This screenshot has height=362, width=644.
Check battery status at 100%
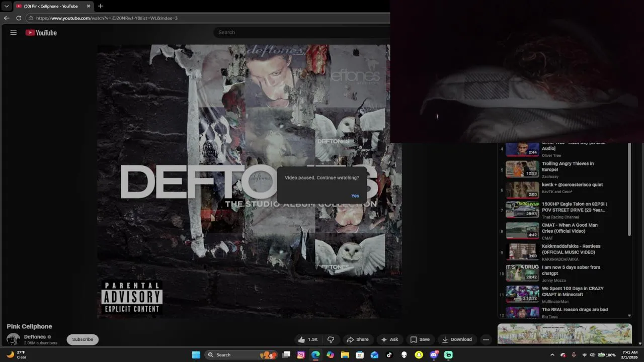(607, 355)
